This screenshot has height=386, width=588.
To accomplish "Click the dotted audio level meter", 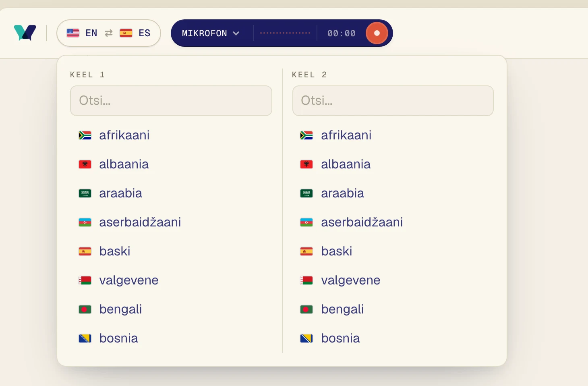I will point(285,33).
